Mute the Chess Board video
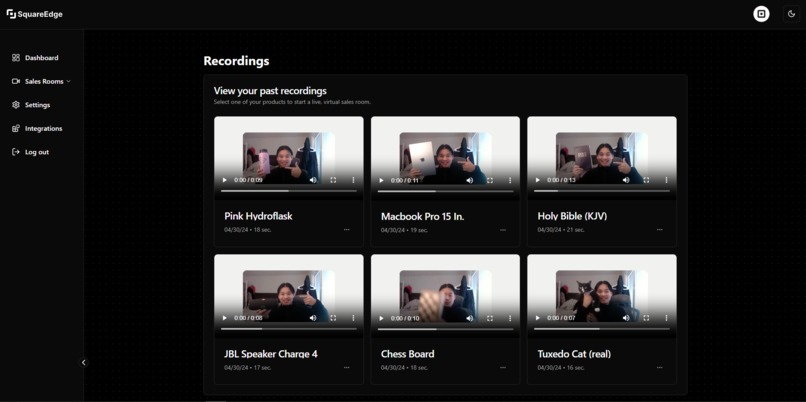This screenshot has width=806, height=402. [x=469, y=318]
